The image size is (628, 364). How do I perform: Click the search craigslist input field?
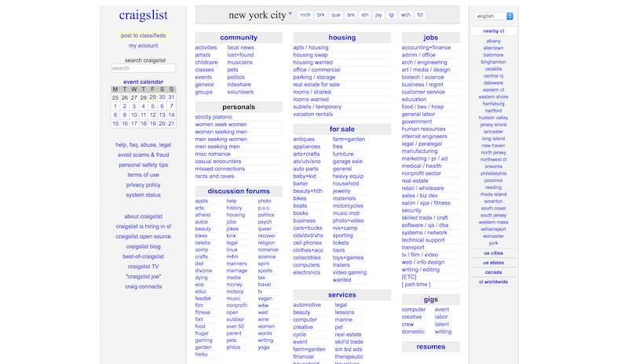[x=143, y=68]
